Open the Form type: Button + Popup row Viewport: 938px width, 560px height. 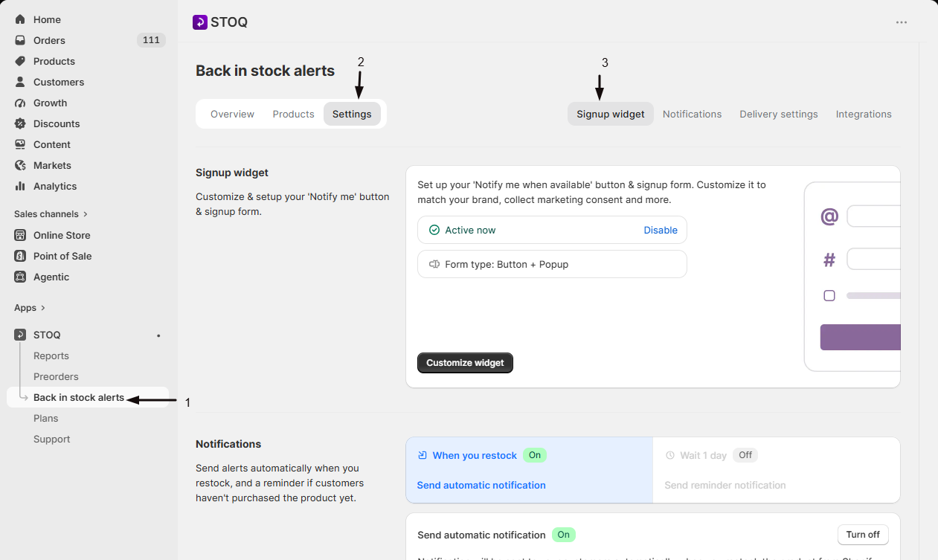(552, 264)
